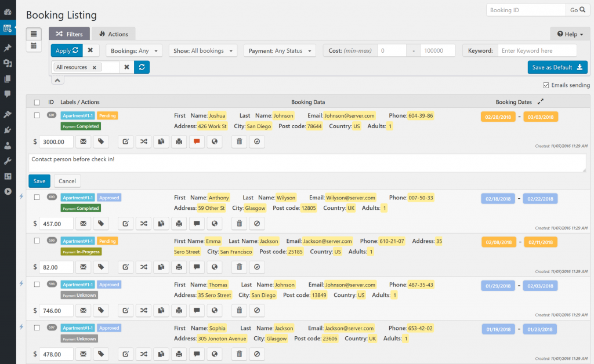Check the select-all checkbox in table header
The image size is (594, 364).
click(x=37, y=102)
